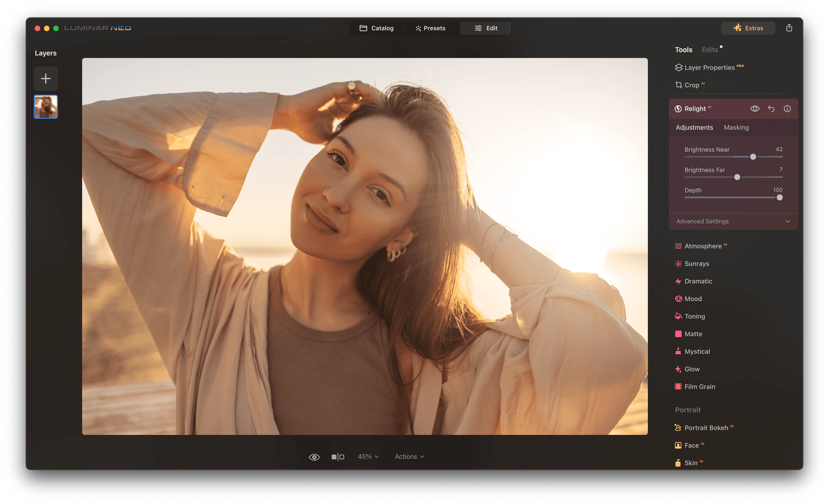
Task: Switch to the Masking tab
Action: pos(736,127)
